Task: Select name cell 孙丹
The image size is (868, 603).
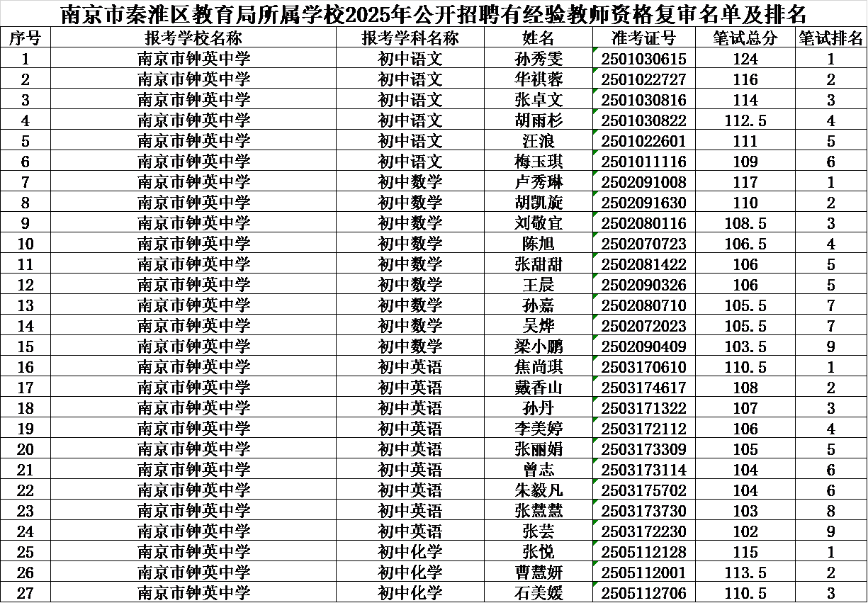Action: pyautogui.click(x=538, y=408)
